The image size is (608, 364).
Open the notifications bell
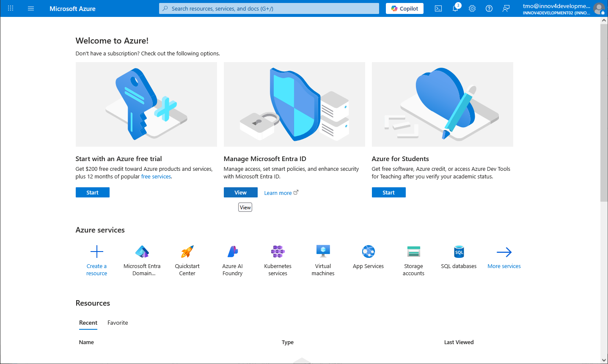point(455,8)
